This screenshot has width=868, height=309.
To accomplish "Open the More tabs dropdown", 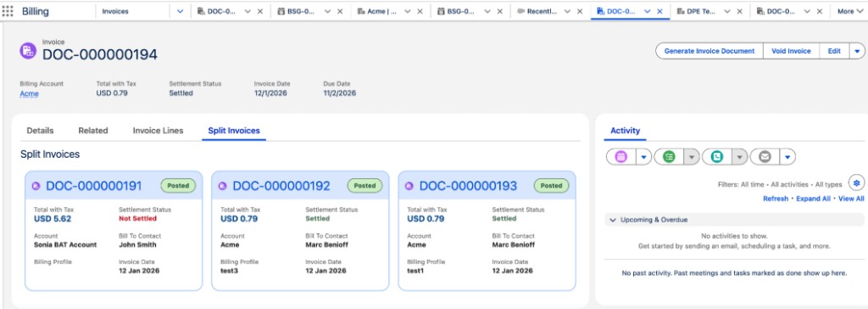I will click(x=849, y=11).
